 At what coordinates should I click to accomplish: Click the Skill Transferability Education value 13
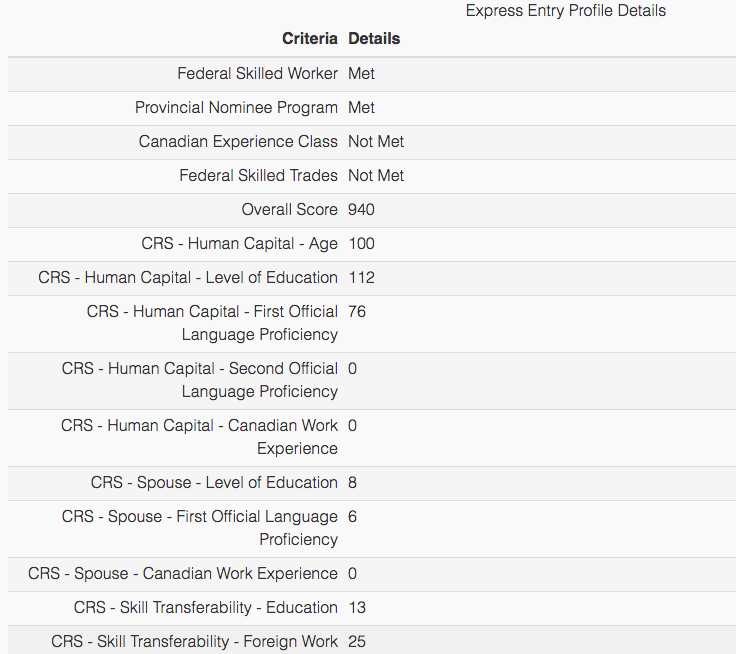pyautogui.click(x=357, y=608)
